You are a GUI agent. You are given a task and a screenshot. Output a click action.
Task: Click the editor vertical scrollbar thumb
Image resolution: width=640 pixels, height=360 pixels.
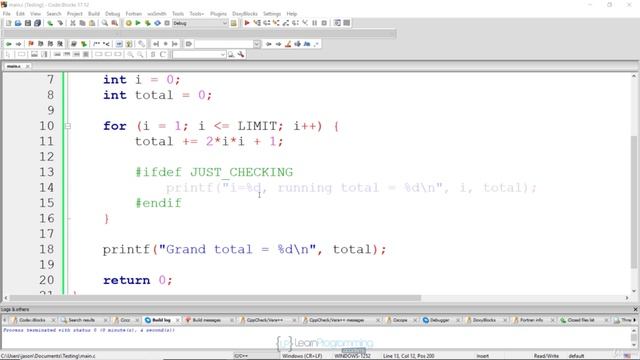click(x=633, y=202)
